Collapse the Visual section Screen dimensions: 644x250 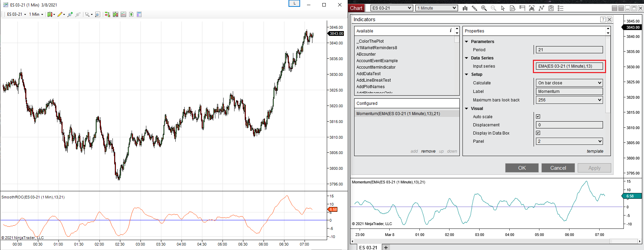tap(467, 109)
